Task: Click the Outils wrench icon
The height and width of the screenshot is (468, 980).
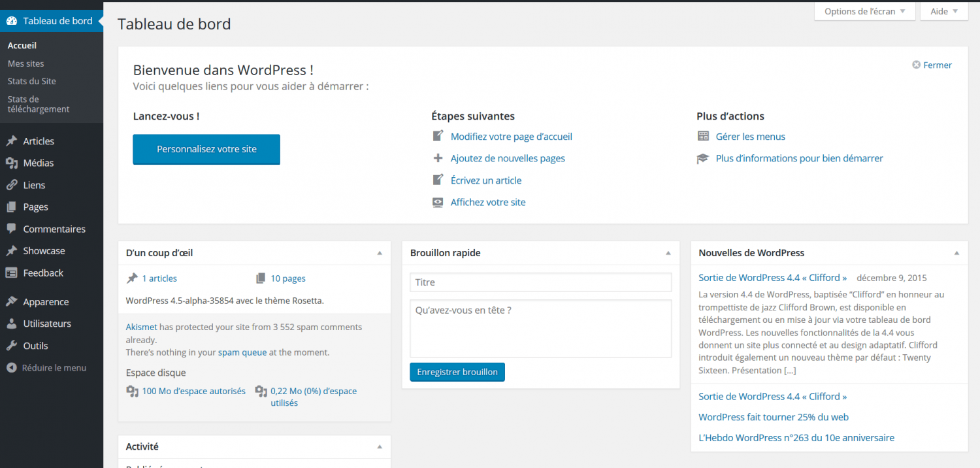Action: pyautogui.click(x=12, y=346)
